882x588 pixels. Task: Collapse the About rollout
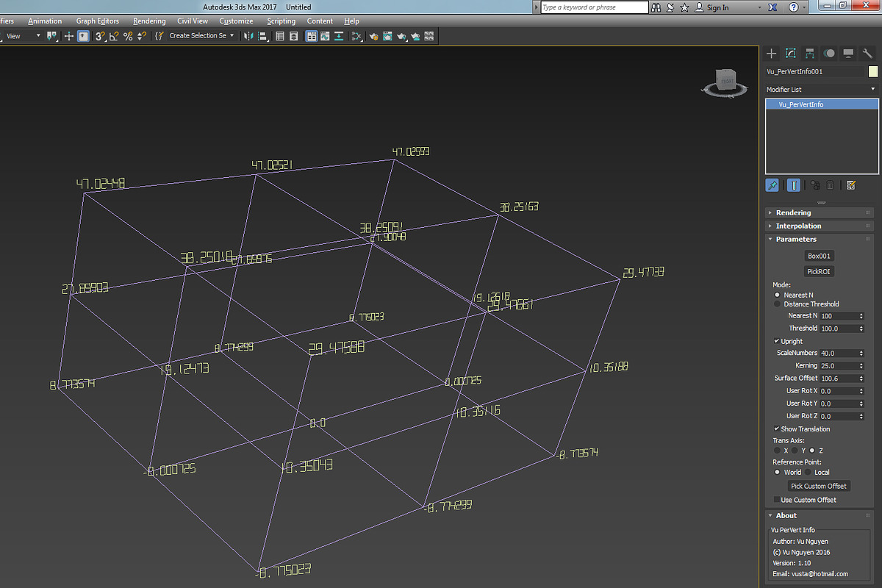point(820,515)
